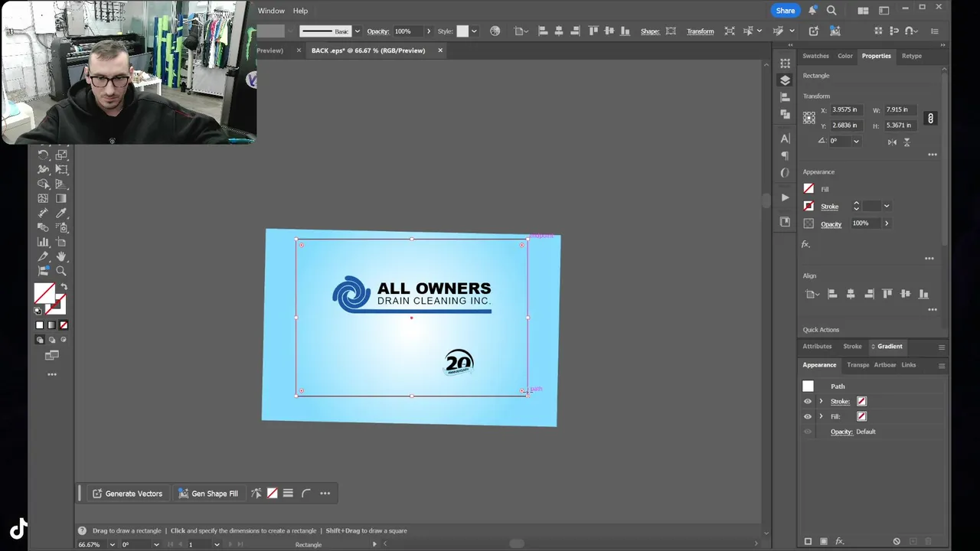Hide the Stroke row in Appearance panel
This screenshot has width=980, height=551.
pos(807,401)
